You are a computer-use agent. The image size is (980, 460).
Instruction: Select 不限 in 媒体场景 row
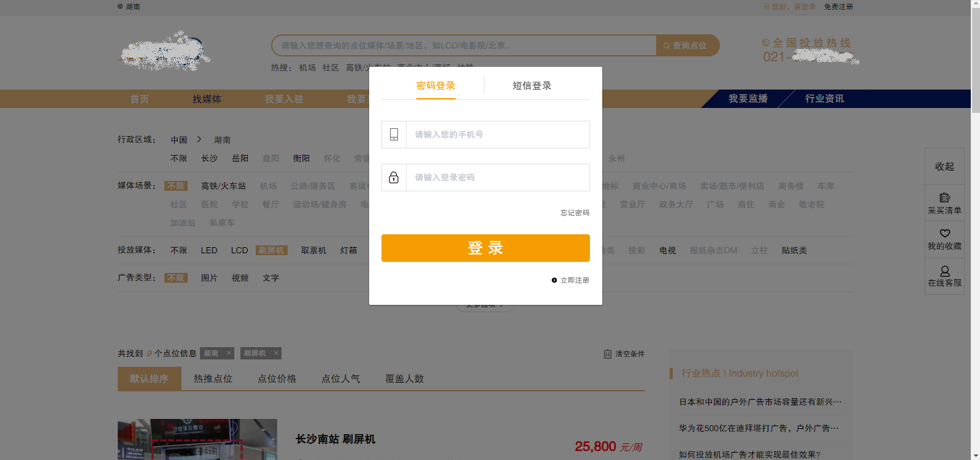point(176,186)
